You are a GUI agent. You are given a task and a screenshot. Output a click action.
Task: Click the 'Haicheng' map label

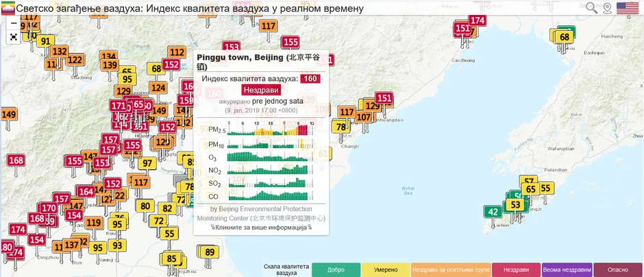pyautogui.click(x=612, y=36)
